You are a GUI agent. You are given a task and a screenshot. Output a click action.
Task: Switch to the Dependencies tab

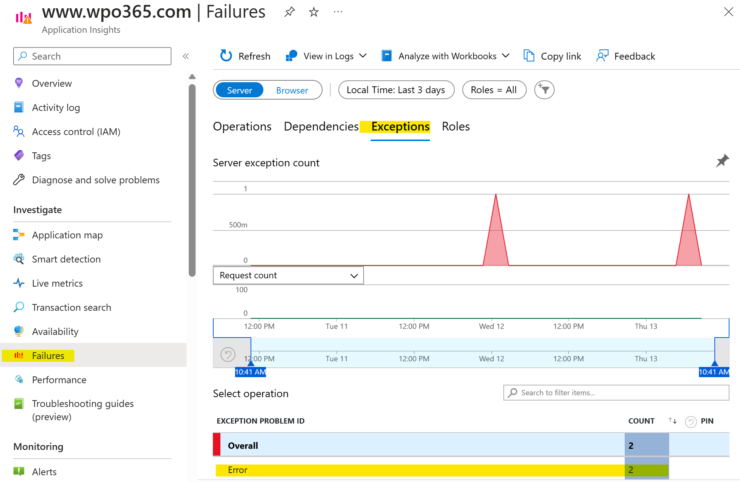point(321,127)
